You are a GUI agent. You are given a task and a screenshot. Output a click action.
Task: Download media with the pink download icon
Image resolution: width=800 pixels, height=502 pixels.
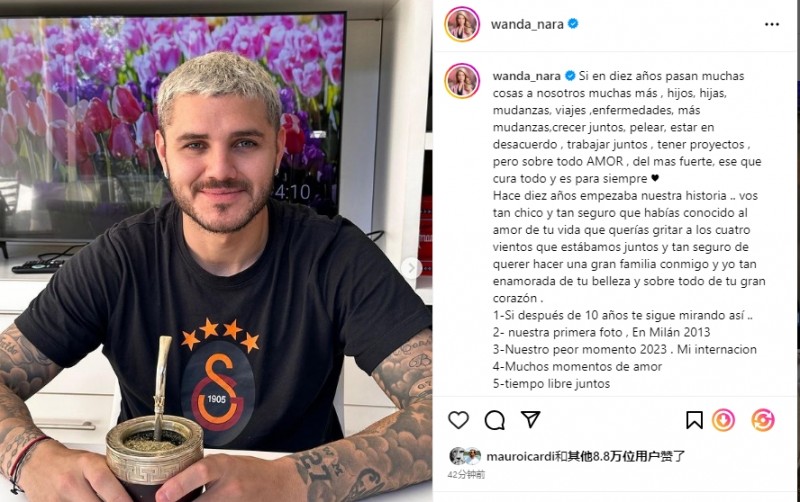tap(723, 420)
